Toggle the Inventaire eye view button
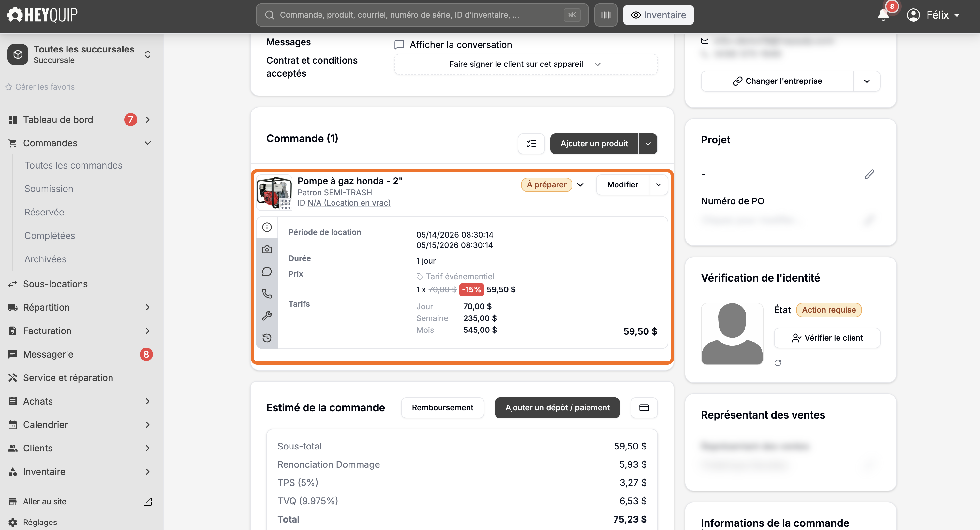Screen dimensions: 980x530 (x=658, y=15)
